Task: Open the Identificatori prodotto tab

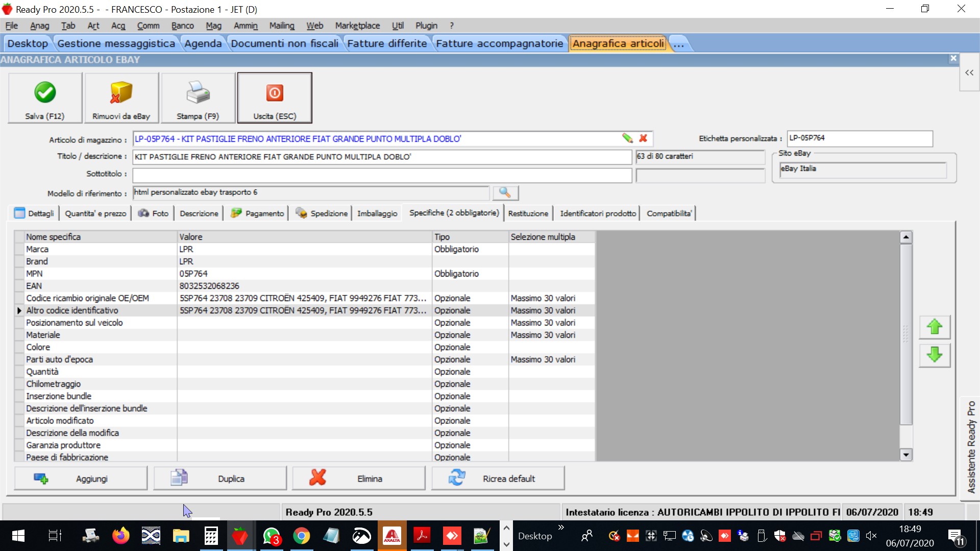Action: tap(598, 213)
